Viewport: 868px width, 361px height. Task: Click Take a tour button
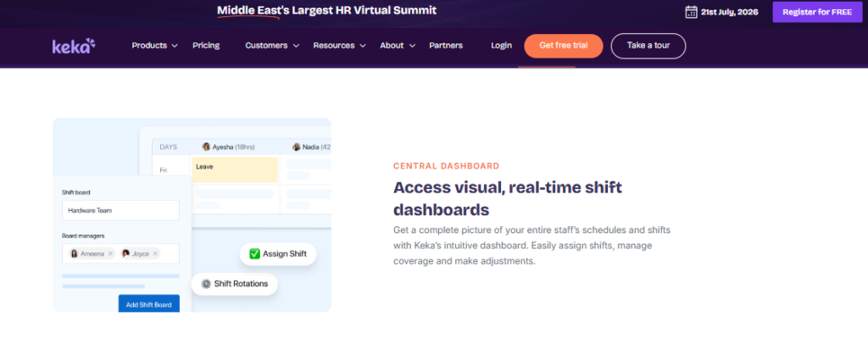coord(648,46)
